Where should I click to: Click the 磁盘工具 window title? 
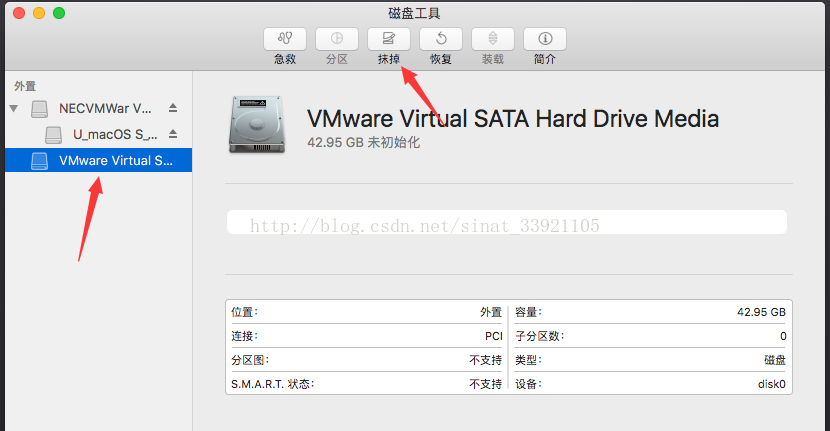pyautogui.click(x=414, y=13)
